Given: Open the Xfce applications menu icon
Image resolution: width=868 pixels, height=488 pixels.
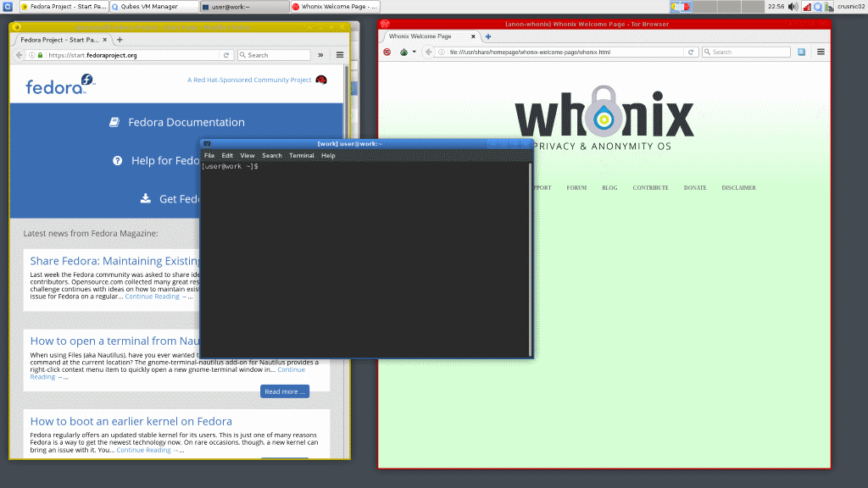Looking at the screenshot, I should (8, 7).
